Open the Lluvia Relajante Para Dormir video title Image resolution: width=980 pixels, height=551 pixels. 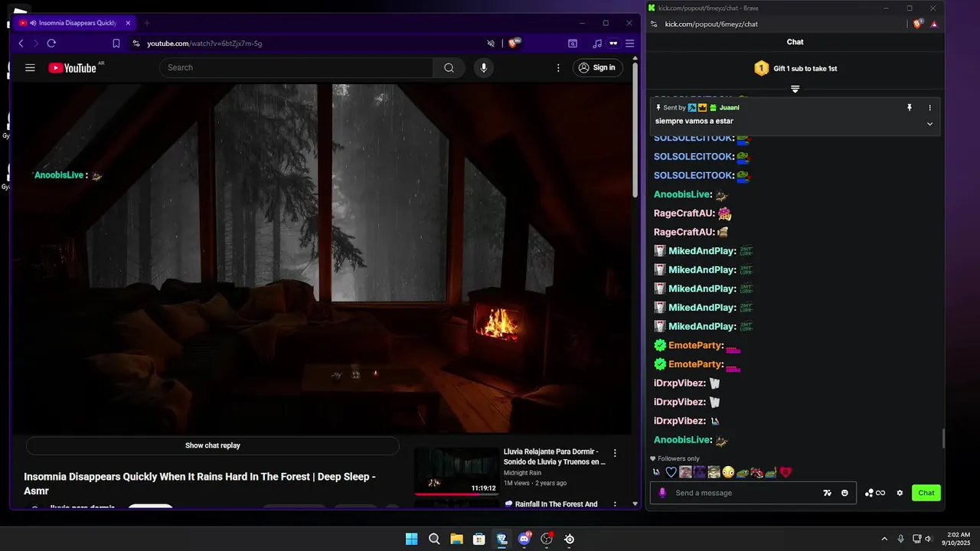(x=554, y=457)
